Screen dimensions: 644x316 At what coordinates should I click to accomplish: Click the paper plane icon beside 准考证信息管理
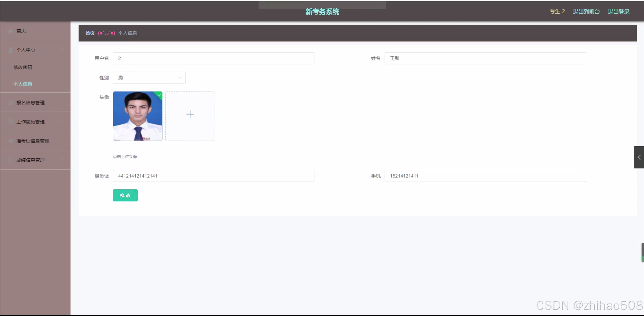pos(11,141)
